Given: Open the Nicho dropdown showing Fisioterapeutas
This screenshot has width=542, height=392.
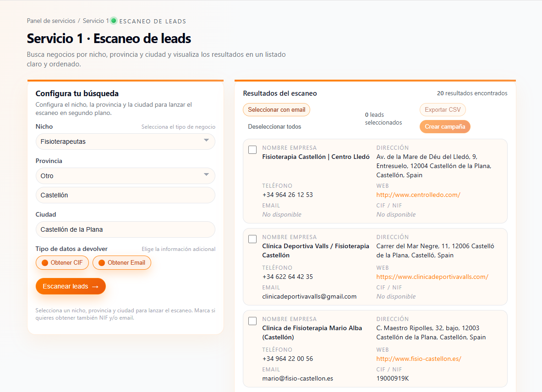Looking at the screenshot, I should coord(125,142).
